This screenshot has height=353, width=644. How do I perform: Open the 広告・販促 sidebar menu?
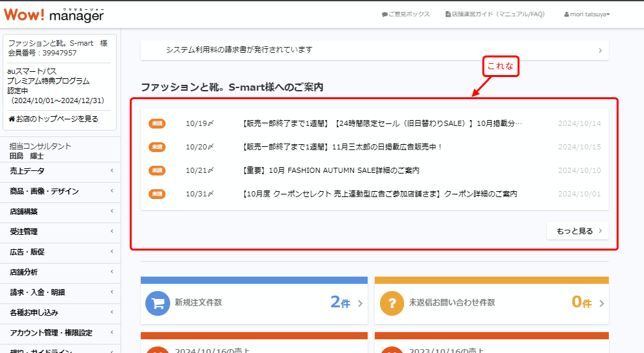60,252
